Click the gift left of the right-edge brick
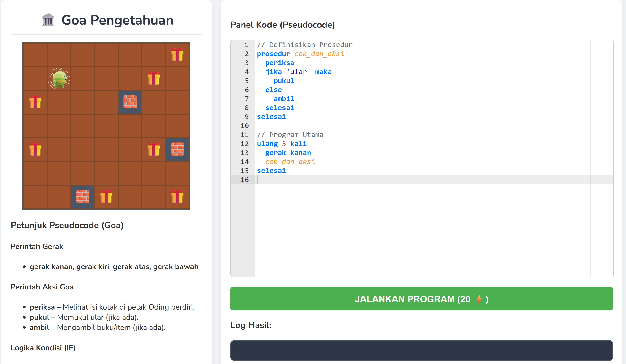 (x=154, y=149)
